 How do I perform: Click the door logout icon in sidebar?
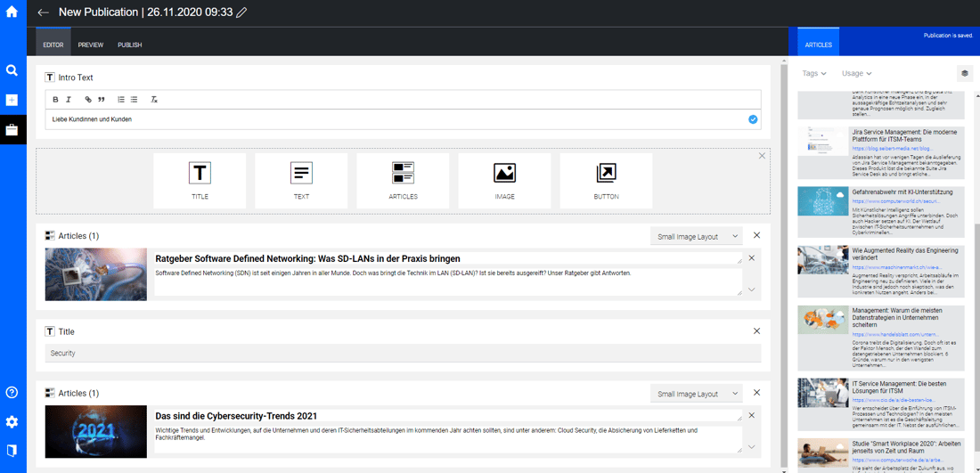pos(12,451)
